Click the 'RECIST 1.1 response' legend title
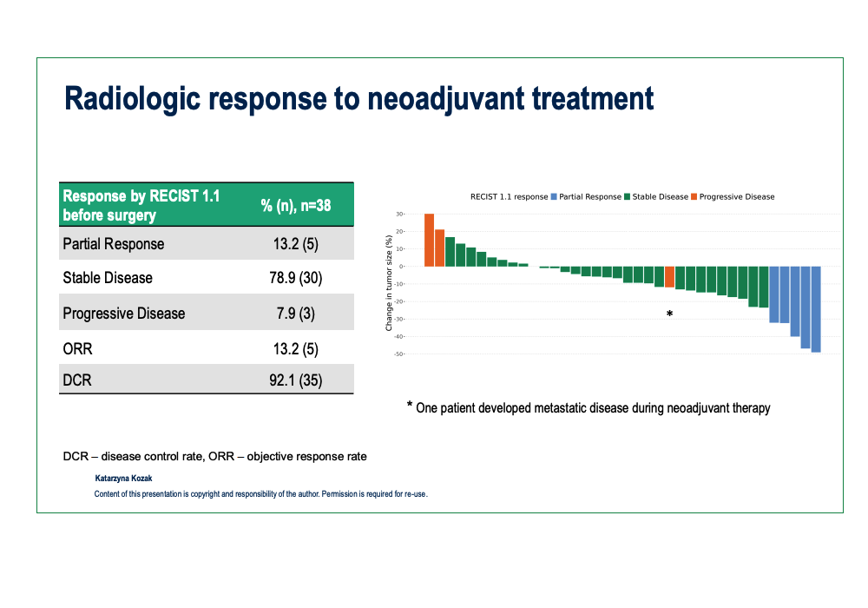868x608 pixels. pos(509,197)
